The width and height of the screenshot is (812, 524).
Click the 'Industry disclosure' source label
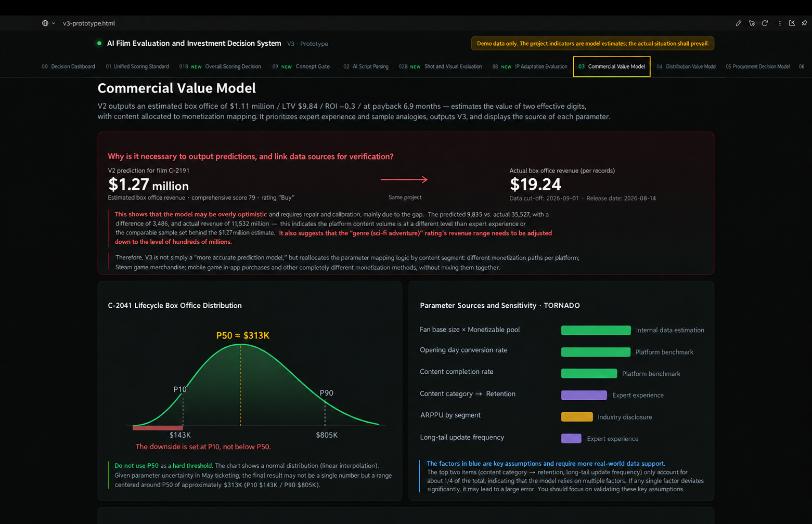625,417
